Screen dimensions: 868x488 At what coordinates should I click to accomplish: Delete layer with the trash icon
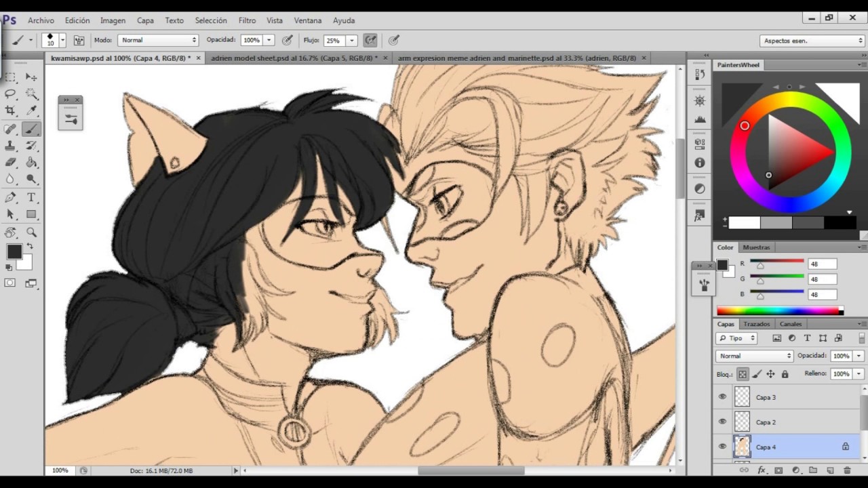point(846,470)
